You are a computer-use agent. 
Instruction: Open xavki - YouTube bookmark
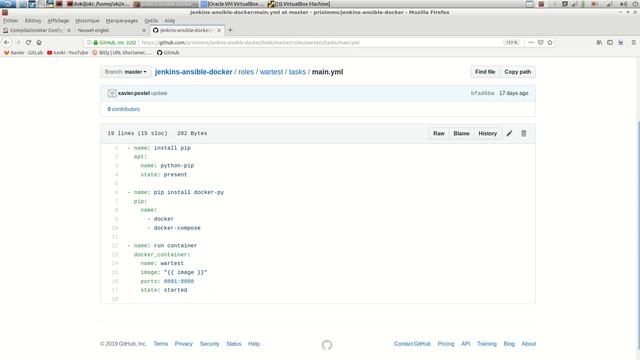(x=67, y=53)
